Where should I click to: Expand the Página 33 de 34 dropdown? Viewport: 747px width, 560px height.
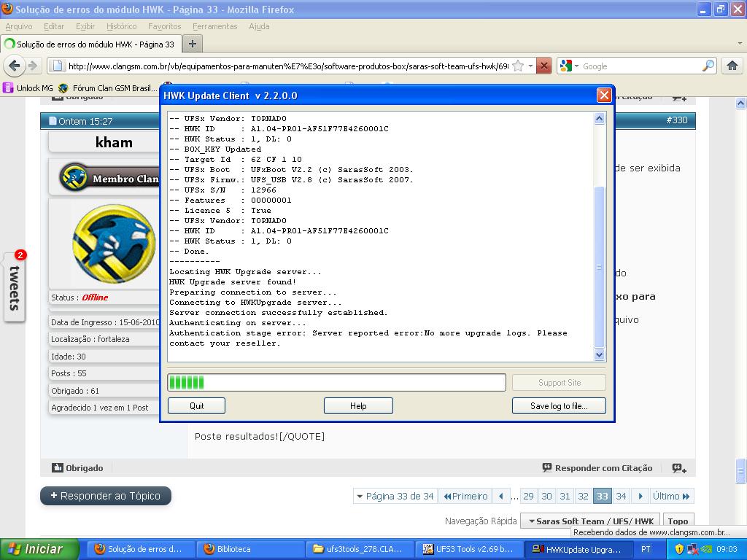395,496
